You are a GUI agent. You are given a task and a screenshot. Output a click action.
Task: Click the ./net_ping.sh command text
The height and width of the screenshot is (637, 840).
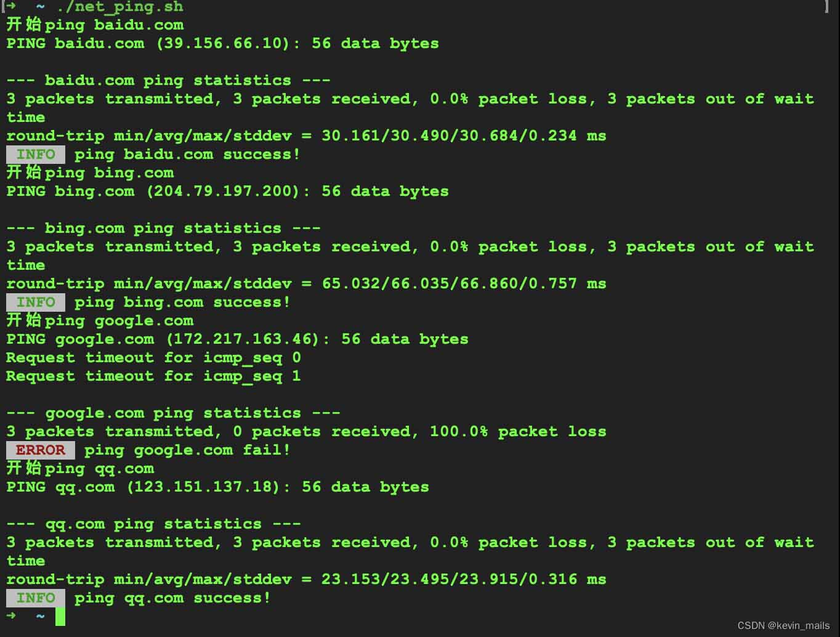click(119, 7)
